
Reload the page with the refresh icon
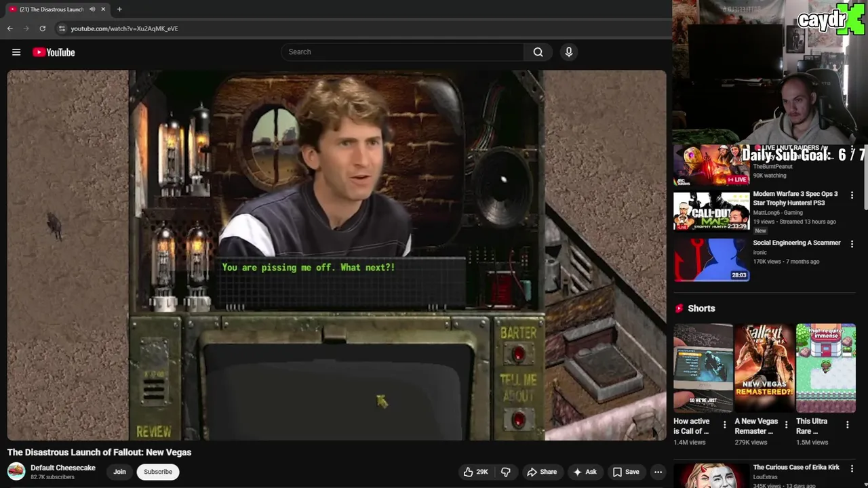coord(42,28)
